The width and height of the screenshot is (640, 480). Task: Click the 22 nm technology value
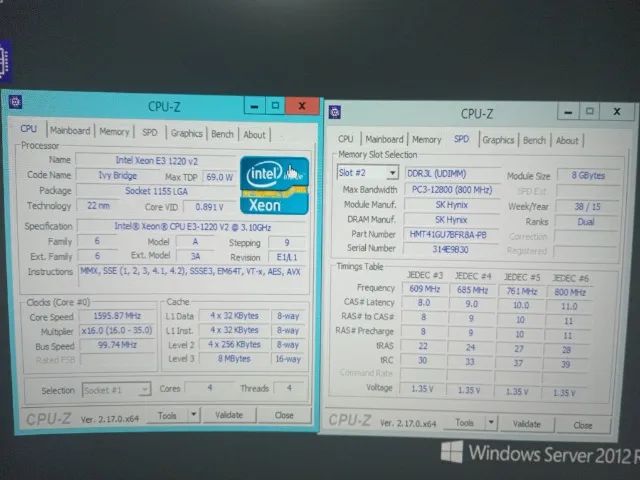click(x=98, y=205)
